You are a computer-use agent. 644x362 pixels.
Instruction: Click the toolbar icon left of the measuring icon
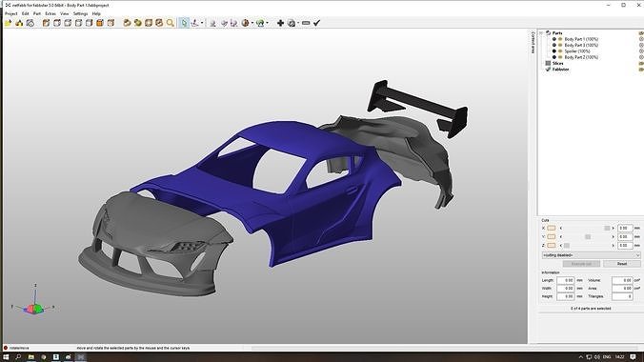click(x=224, y=23)
